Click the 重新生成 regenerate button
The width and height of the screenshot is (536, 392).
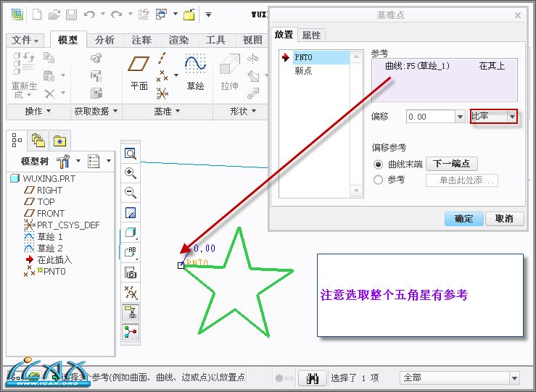(24, 76)
